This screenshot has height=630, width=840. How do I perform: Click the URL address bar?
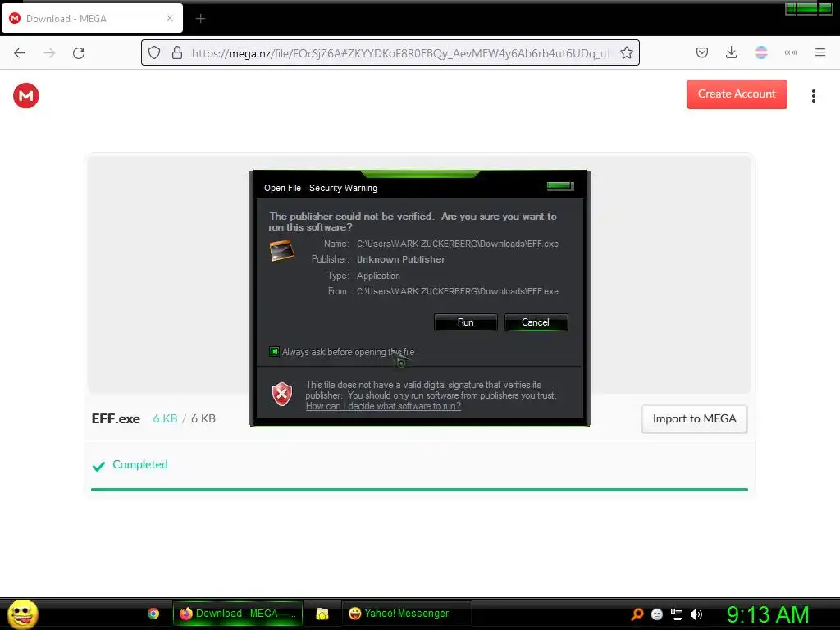[390, 52]
